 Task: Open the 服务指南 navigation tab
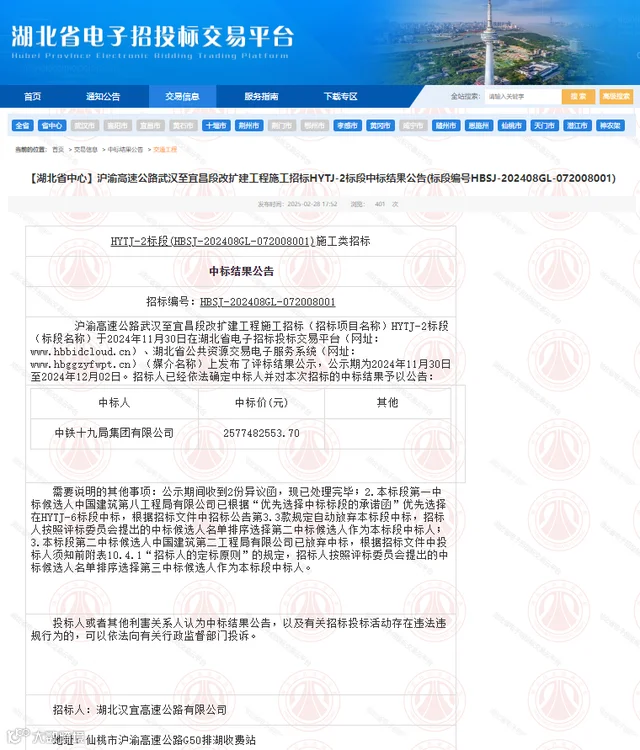[261, 97]
